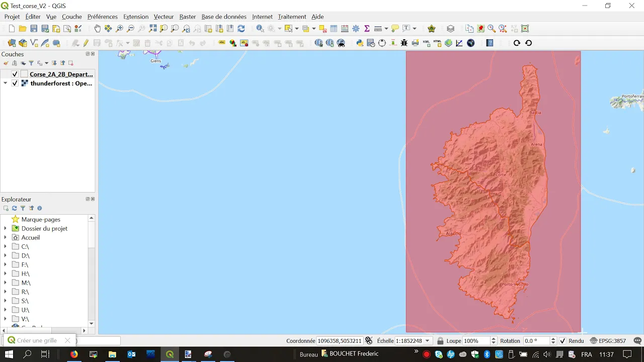644x362 pixels.
Task: Select the Pan Map hand tool
Action: click(97, 29)
